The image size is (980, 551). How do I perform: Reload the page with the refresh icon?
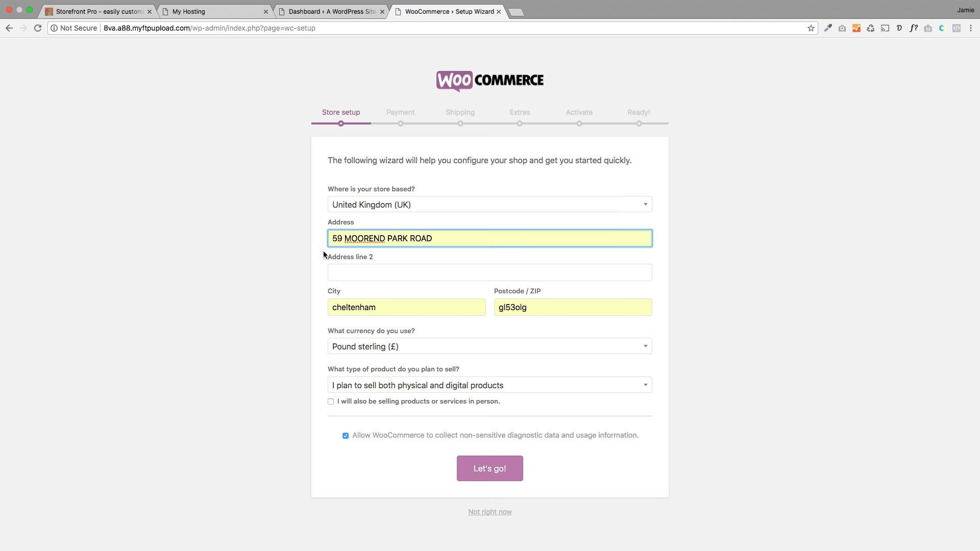pyautogui.click(x=38, y=28)
